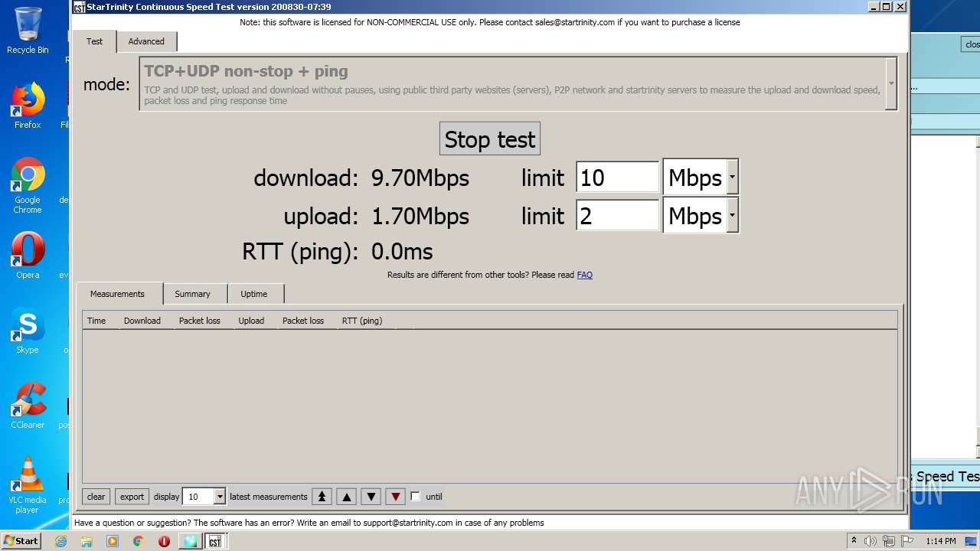The image size is (980, 551).
Task: Click the upload limit input field
Action: pos(617,216)
